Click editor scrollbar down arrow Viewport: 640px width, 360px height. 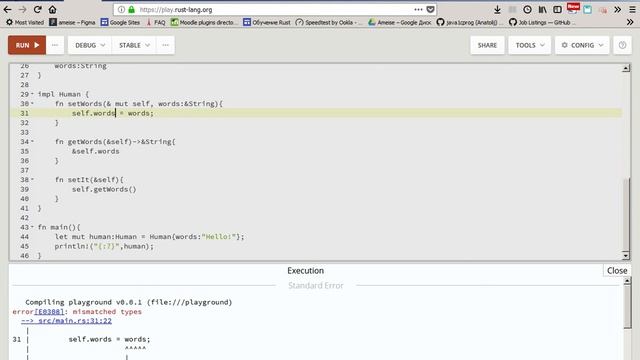pos(626,256)
